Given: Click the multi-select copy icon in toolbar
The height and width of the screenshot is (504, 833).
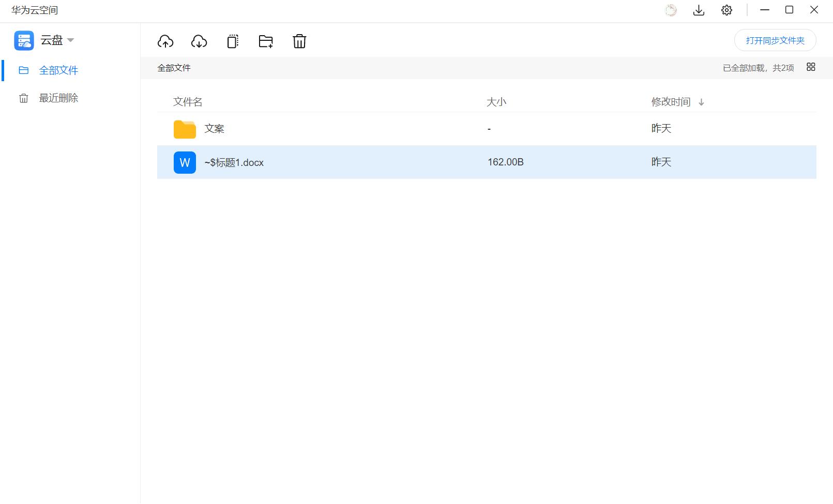Looking at the screenshot, I should pos(233,41).
